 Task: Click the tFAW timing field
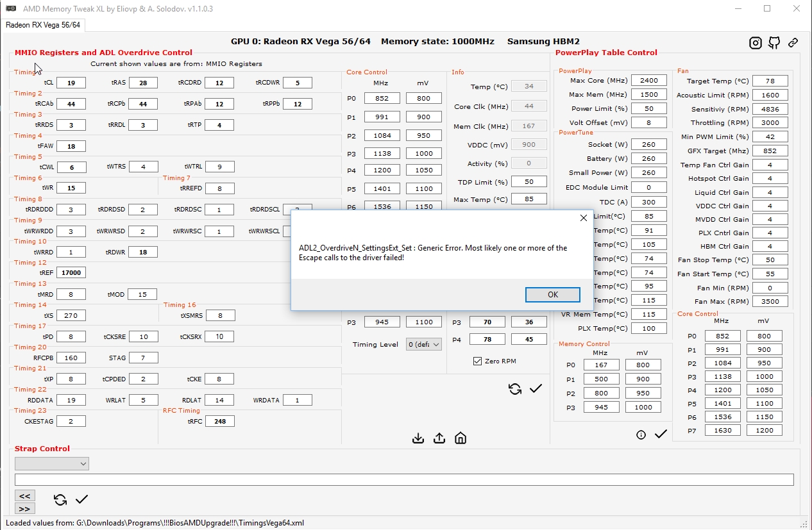[x=71, y=146]
